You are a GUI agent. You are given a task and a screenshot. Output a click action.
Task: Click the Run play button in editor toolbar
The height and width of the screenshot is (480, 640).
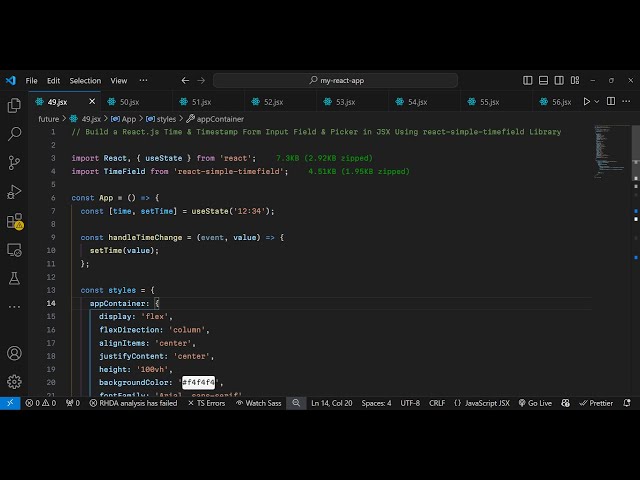click(587, 101)
